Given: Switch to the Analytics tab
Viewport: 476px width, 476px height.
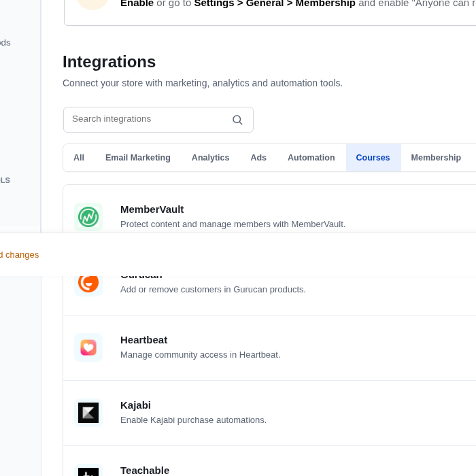Looking at the screenshot, I should pyautogui.click(x=210, y=158).
